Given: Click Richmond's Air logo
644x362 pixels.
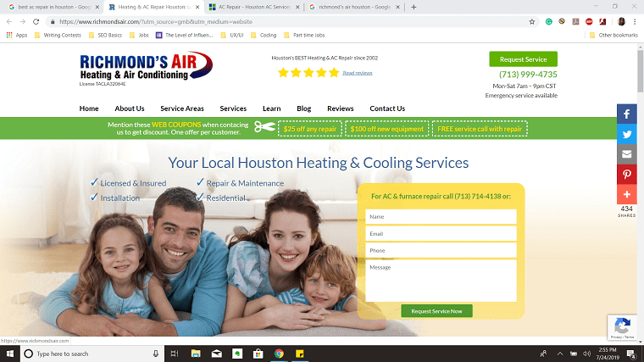Looking at the screenshot, I should click(x=147, y=68).
